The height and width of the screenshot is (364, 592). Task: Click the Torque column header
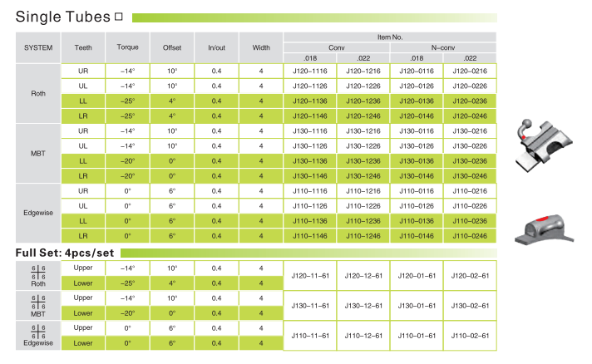[x=127, y=47]
